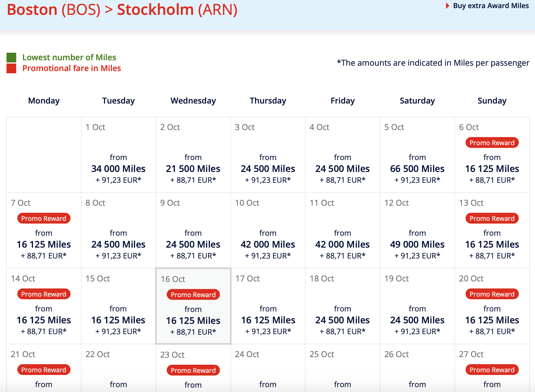Pick the 10 Oct fare of 42 000 Miles
Viewport: 535px width, 392px height.
268,244
